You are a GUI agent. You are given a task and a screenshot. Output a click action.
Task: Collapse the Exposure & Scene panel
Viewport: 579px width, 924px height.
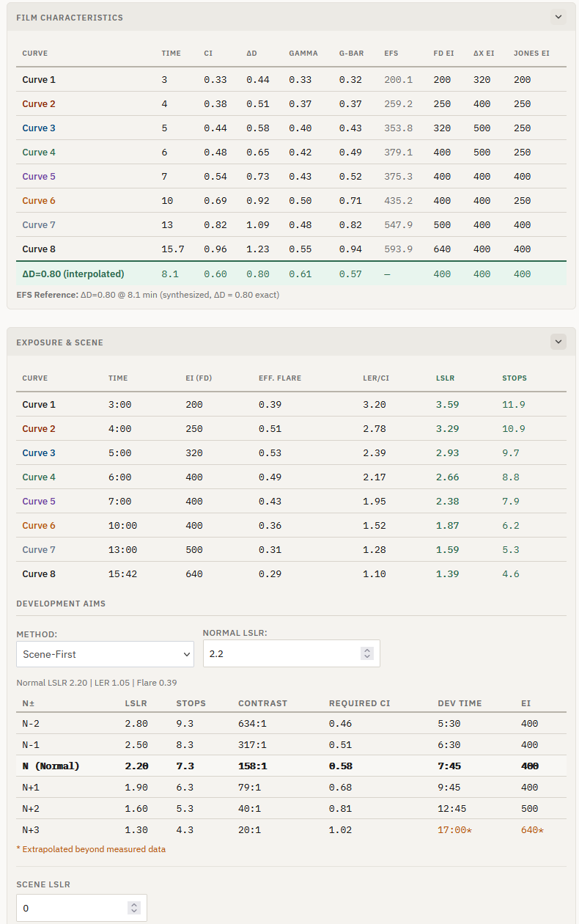(x=558, y=342)
